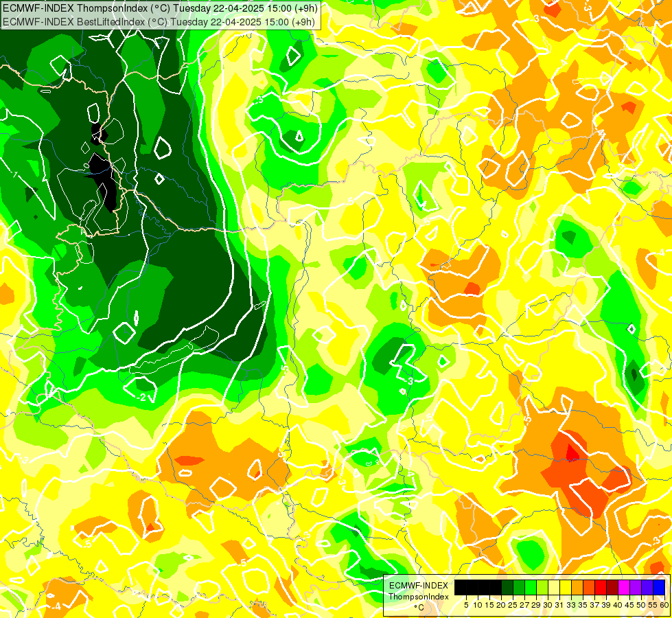Select the orange-red 35-37 legend swatch
This screenshot has width=672, height=618.
589,587
